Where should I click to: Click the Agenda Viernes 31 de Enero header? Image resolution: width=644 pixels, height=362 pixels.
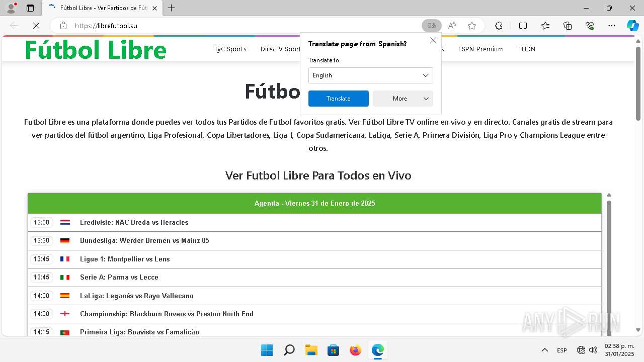coord(315,203)
